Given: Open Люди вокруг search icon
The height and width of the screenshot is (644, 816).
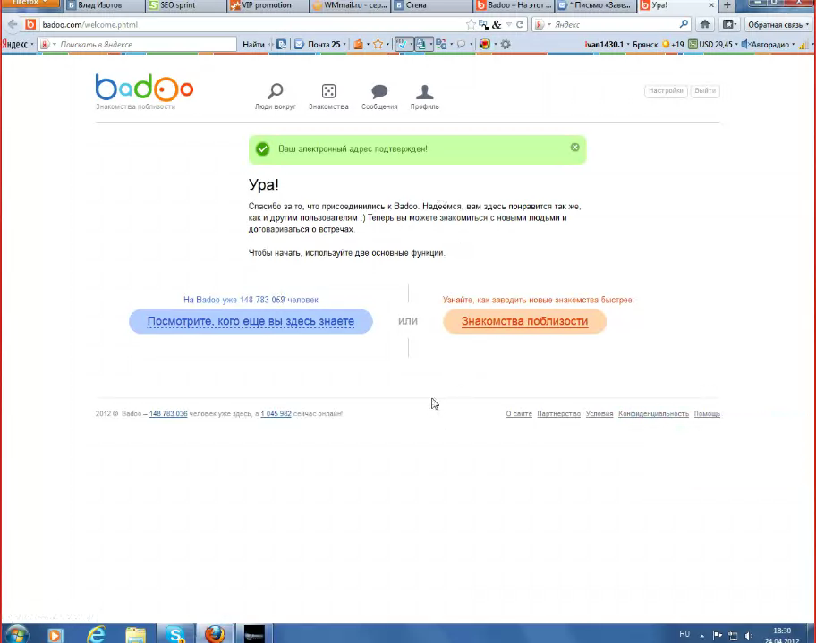Looking at the screenshot, I should (x=276, y=91).
